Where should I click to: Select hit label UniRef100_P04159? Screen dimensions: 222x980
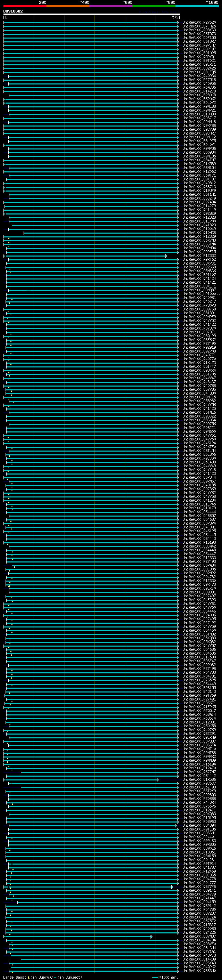click(x=199, y=902)
